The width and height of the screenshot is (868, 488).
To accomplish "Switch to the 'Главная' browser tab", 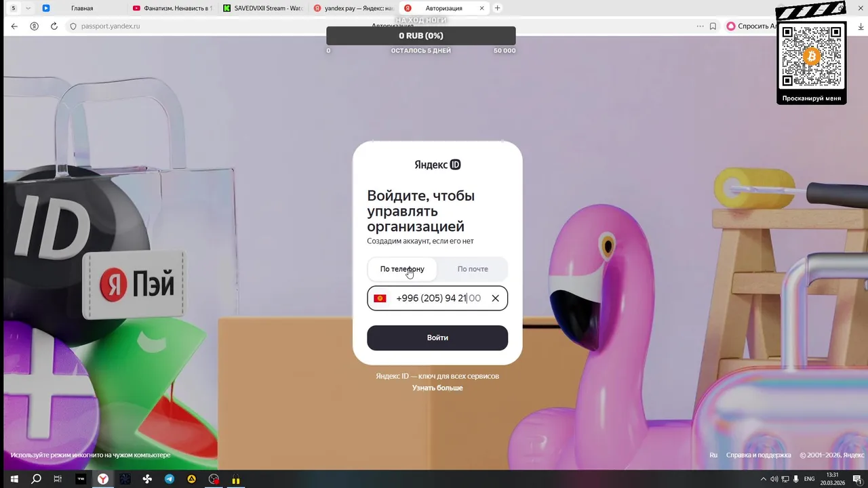I will tap(81, 8).
